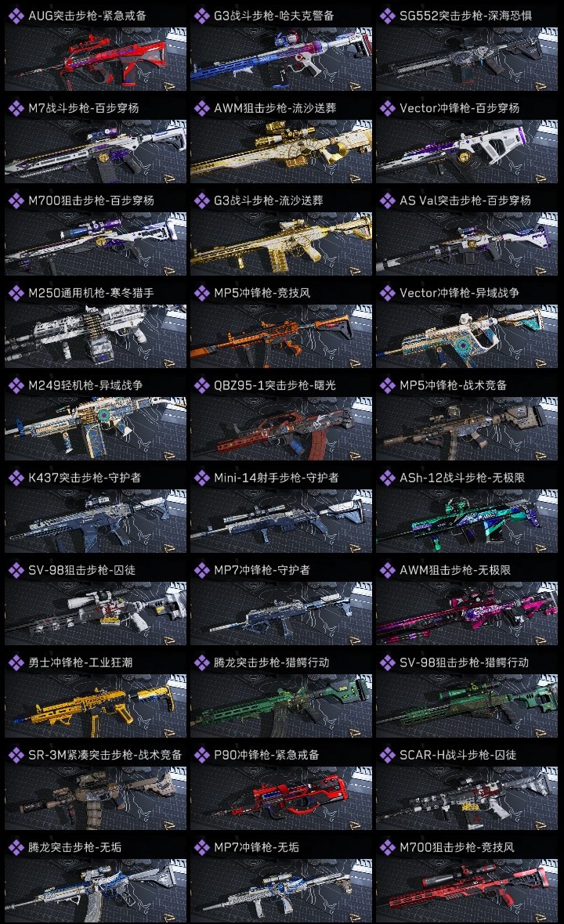The width and height of the screenshot is (564, 924).
Task: Click purple rarity icon beside M249轻机枪-异域战争
Action: pos(16,385)
